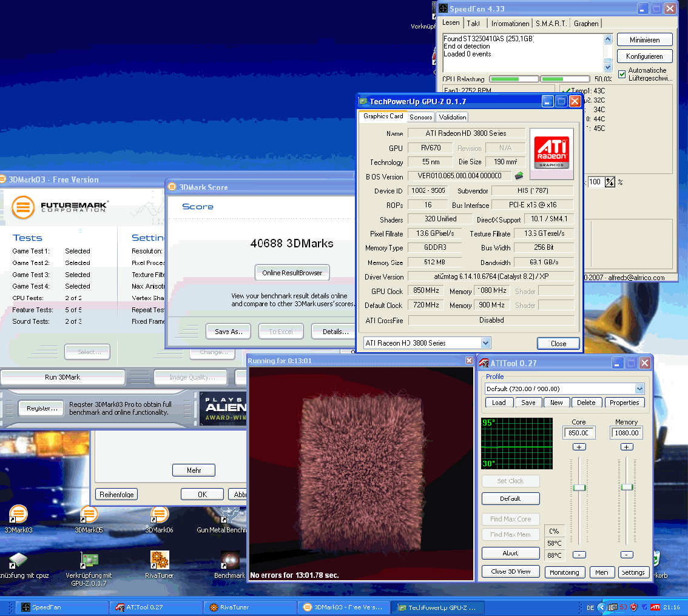Click the Core clock slider handle
688x616 pixels.
(x=579, y=487)
